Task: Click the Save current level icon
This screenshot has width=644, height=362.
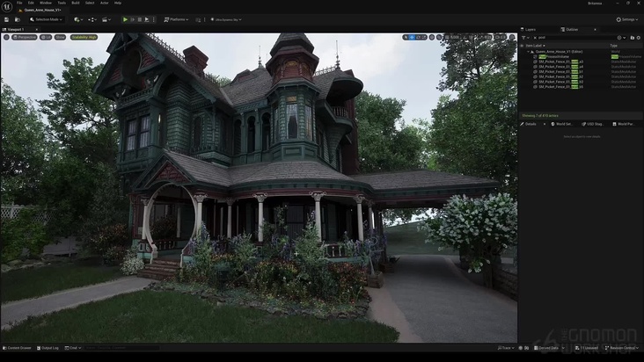Action: pyautogui.click(x=8, y=18)
